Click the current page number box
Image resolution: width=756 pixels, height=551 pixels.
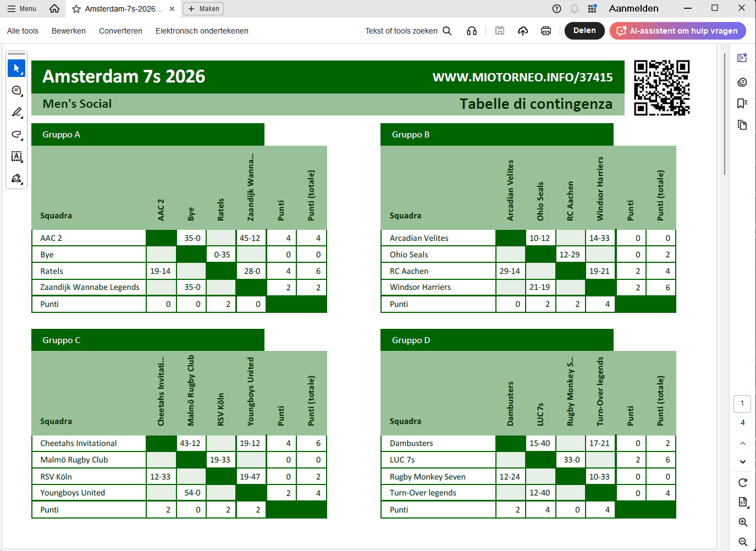click(x=742, y=404)
